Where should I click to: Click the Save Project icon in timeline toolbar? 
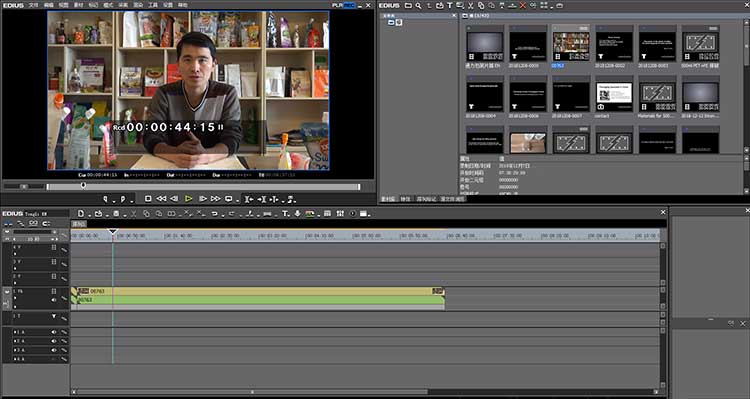(116, 213)
